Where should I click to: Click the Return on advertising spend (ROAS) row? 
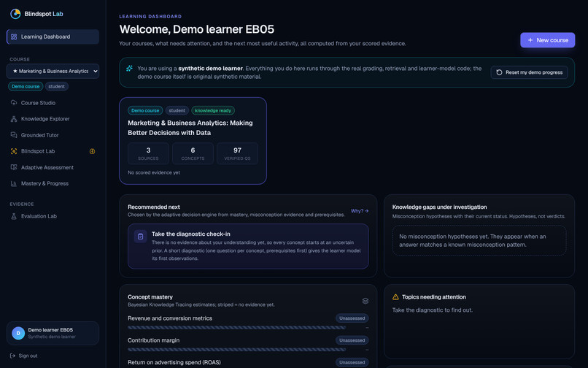point(248,363)
